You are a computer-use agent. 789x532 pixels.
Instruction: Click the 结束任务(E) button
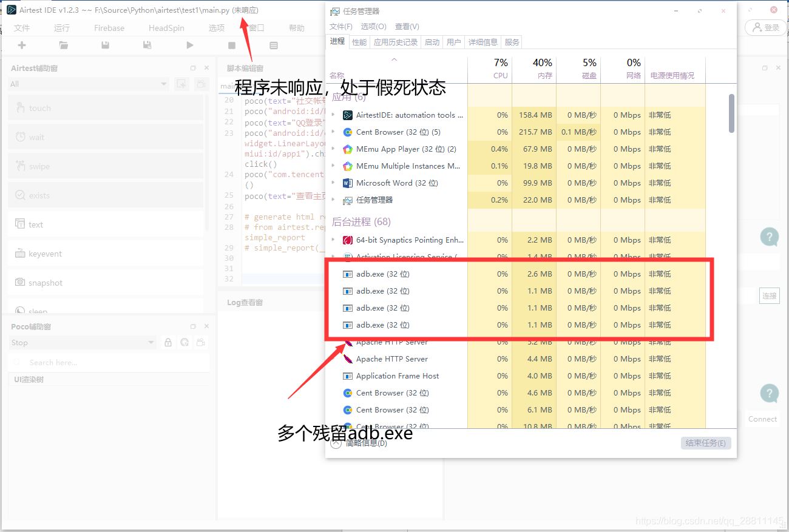(x=706, y=443)
